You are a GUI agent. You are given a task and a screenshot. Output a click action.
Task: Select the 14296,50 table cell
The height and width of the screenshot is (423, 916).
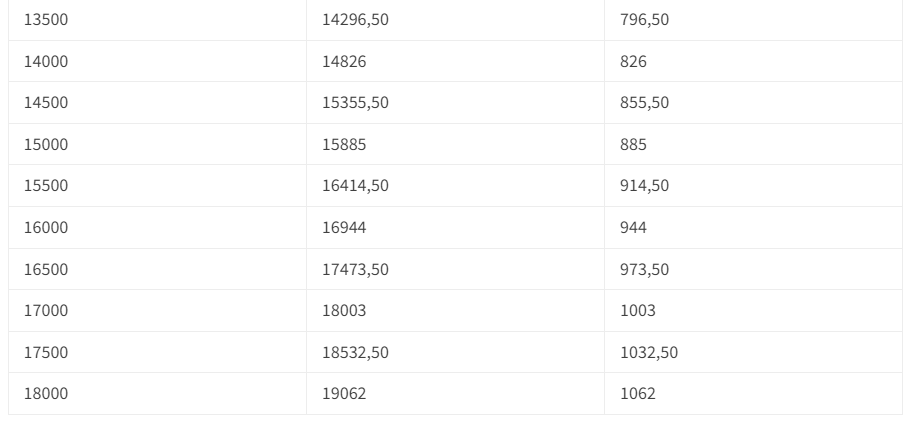[x=355, y=20]
